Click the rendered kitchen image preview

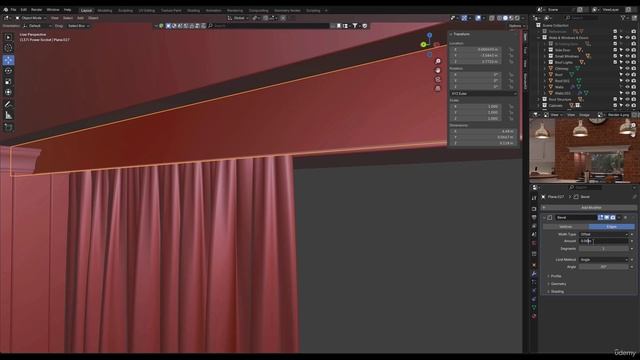[584, 150]
